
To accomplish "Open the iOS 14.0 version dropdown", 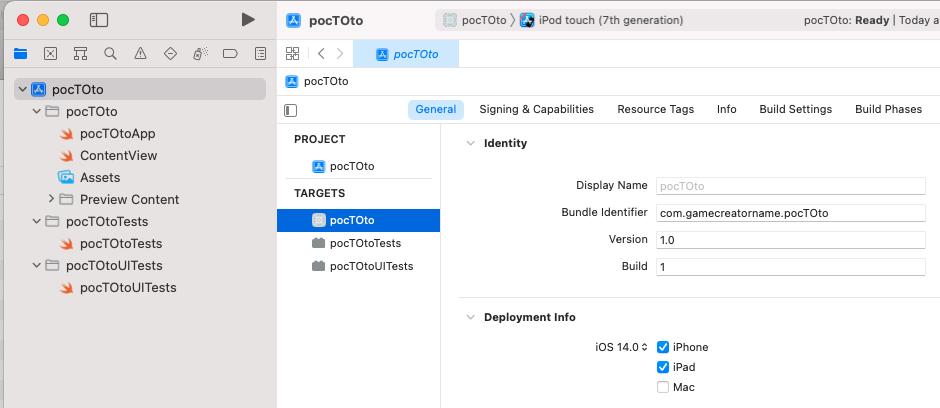I will coord(622,347).
